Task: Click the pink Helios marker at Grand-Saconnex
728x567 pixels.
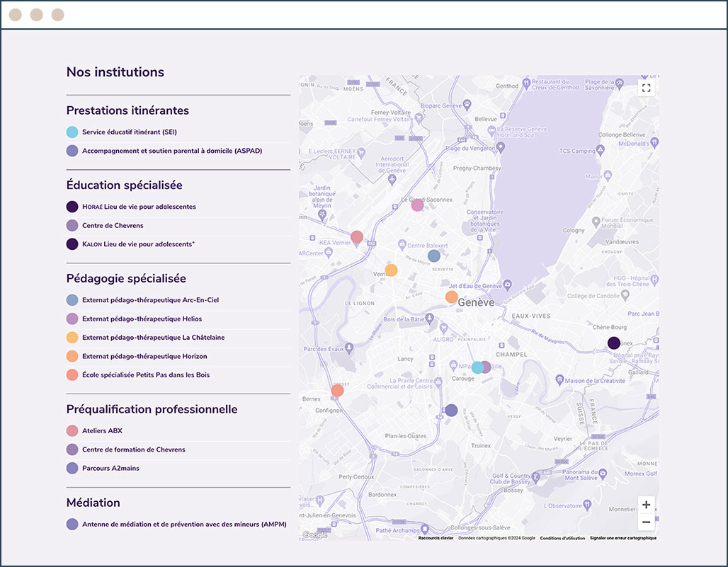Action: [x=417, y=205]
